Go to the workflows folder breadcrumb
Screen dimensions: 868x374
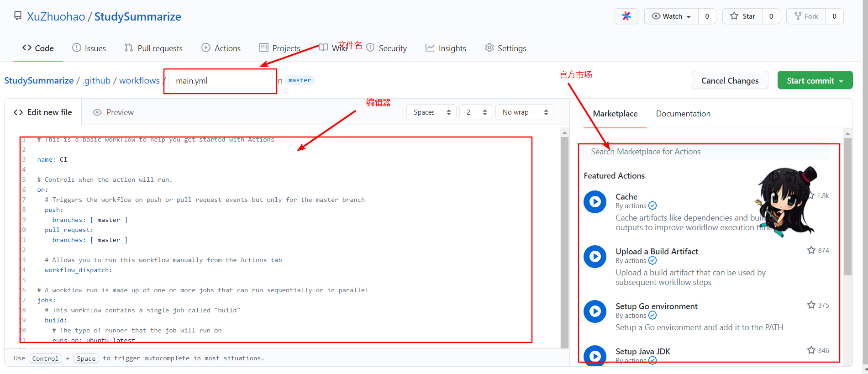pyautogui.click(x=139, y=80)
